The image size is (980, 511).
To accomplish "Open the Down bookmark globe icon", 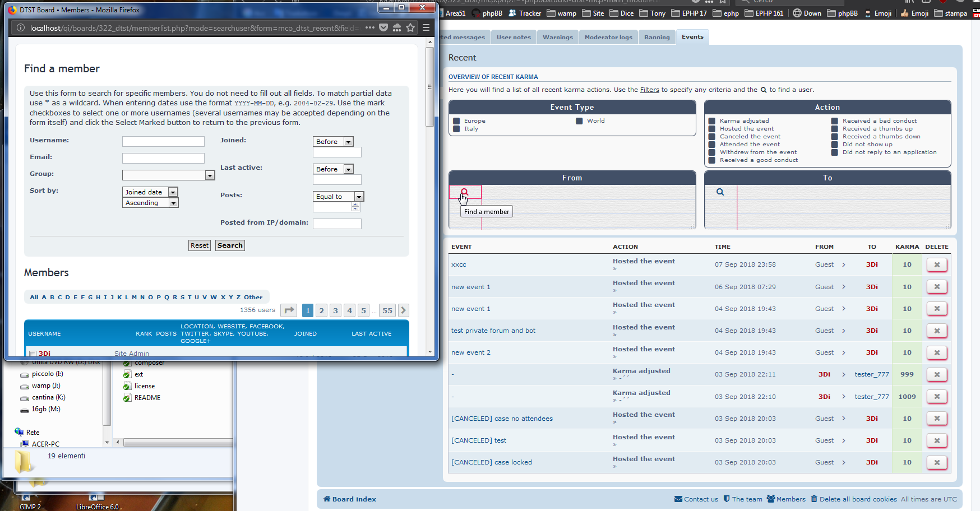I will [807, 13].
